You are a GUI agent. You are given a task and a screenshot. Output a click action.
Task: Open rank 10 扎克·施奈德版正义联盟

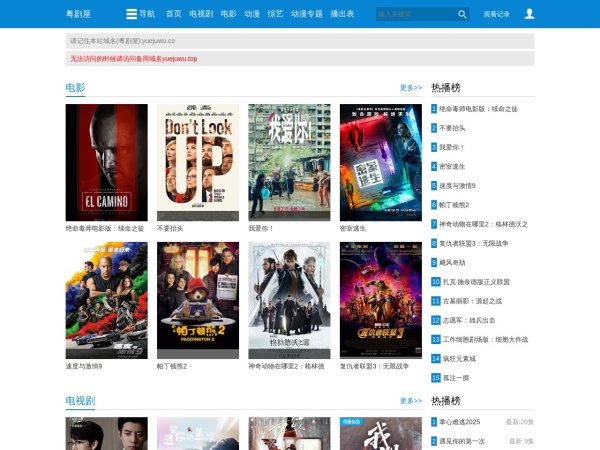click(x=476, y=282)
